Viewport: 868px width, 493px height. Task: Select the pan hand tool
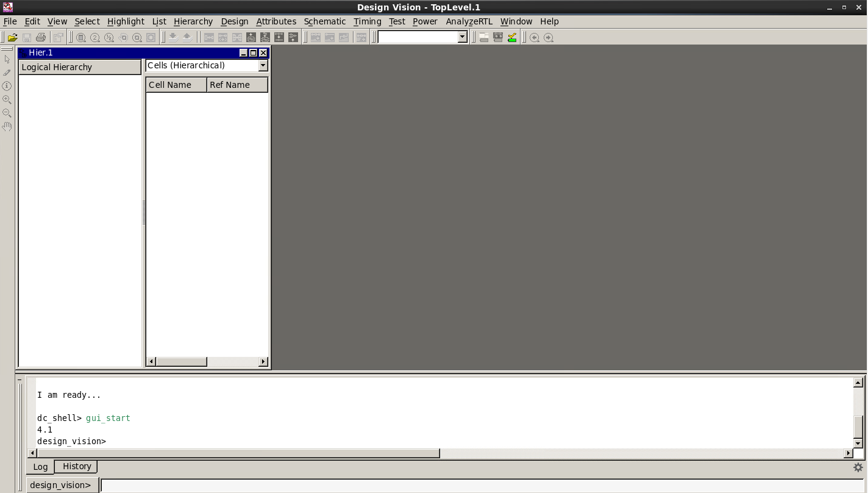[x=7, y=126]
